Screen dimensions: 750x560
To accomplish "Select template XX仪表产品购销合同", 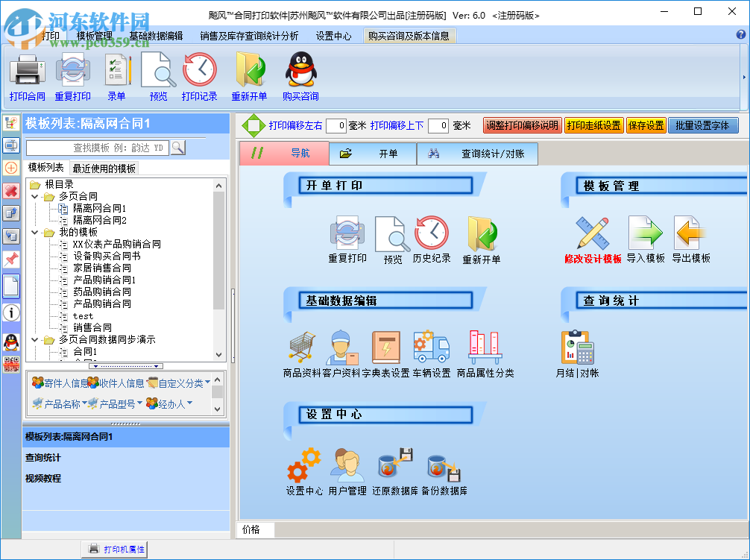I will [x=116, y=244].
